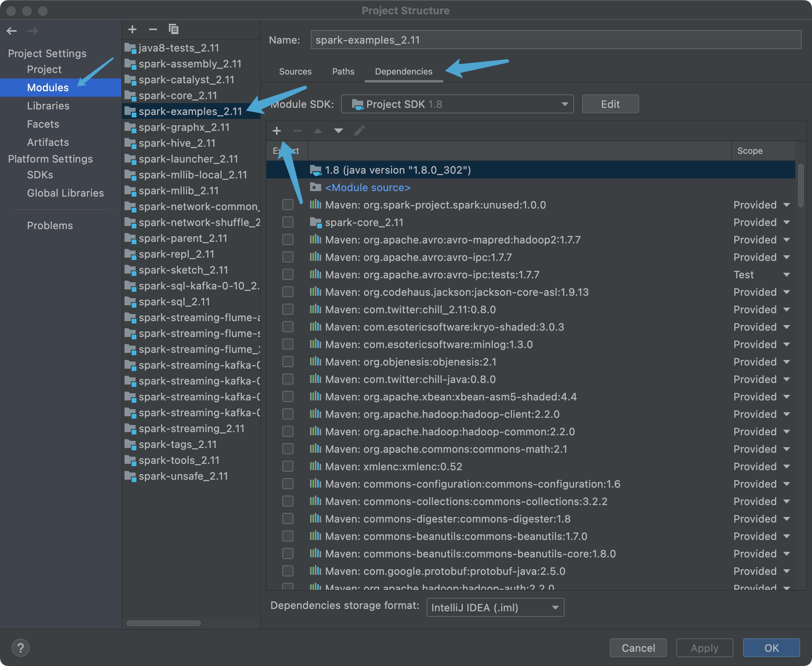
Task: Click library icon of kryo-shaded:3.0.3
Action: pos(316,327)
